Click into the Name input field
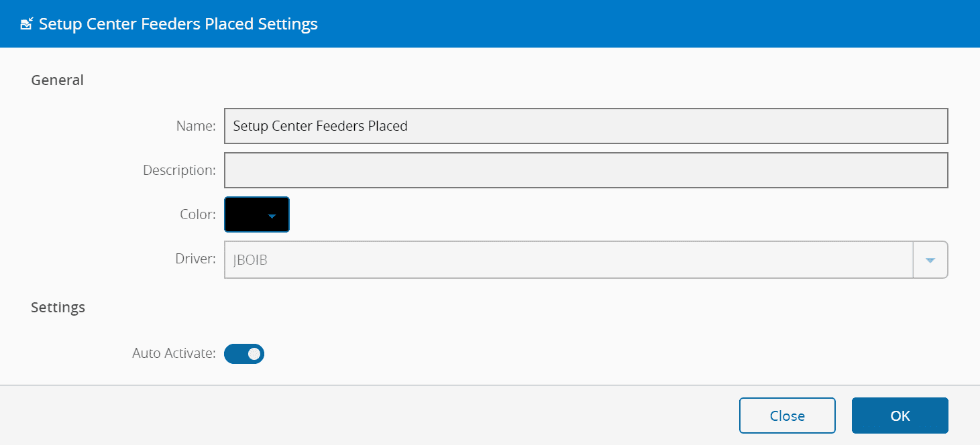 pos(585,126)
